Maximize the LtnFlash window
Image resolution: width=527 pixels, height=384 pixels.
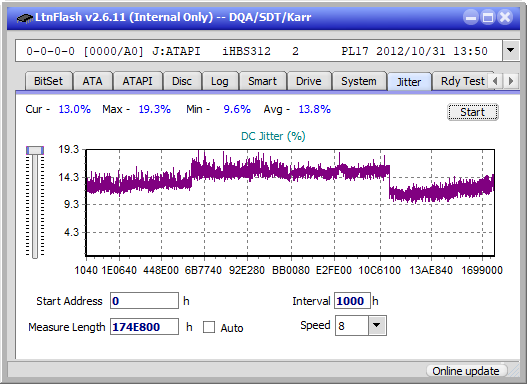tap(488, 17)
